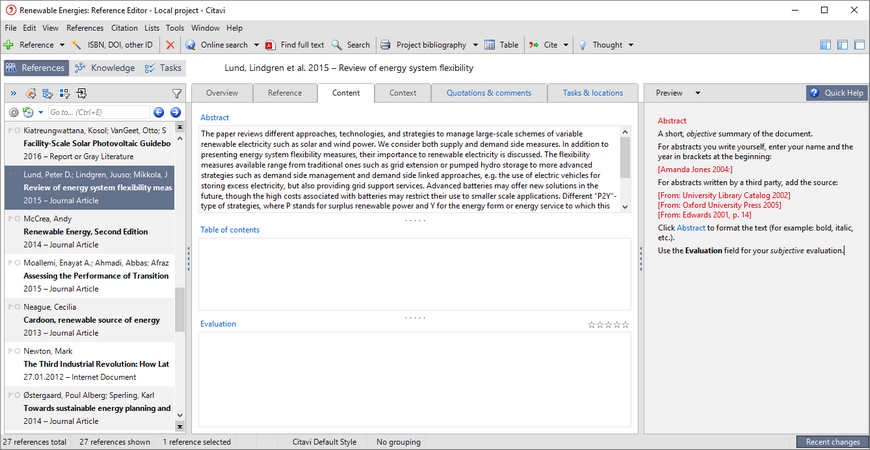
Task: Toggle the flag on Lund, Peter D. reference
Action: 11,175
